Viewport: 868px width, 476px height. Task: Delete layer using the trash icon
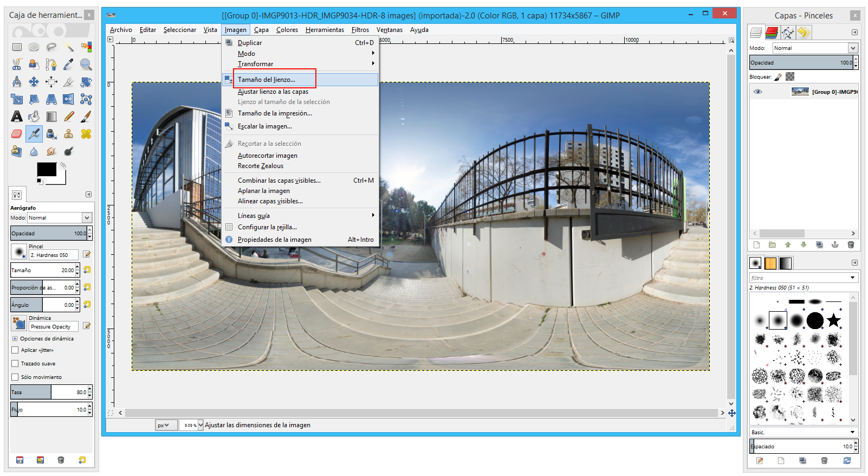851,245
